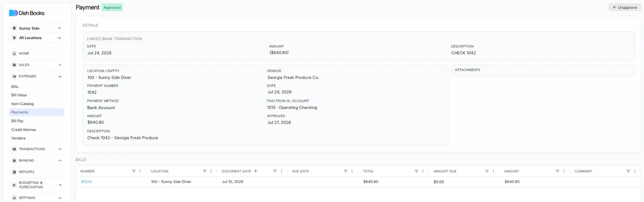
Task: Click linked amount ($640.80)
Action: click(279, 53)
